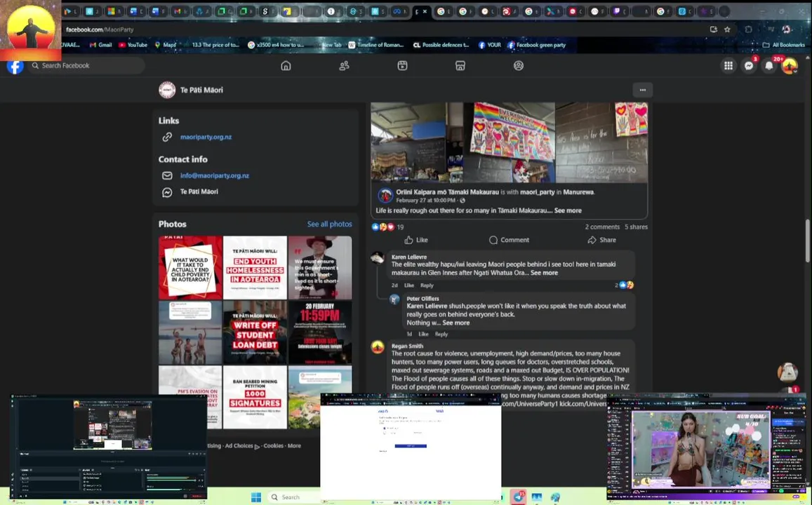The width and height of the screenshot is (812, 505).
Task: Click info@maoriparty.org.nz email link
Action: (214, 175)
